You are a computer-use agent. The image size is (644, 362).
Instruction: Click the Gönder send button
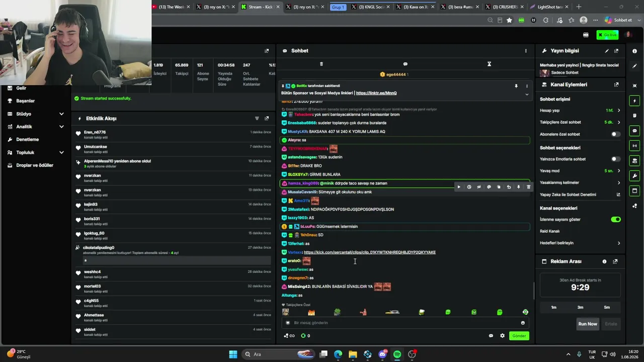519,336
